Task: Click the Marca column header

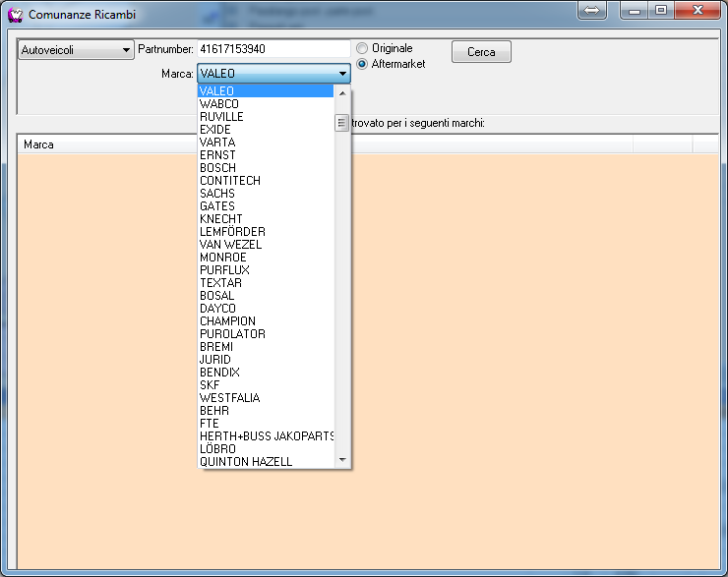Action: coord(39,144)
